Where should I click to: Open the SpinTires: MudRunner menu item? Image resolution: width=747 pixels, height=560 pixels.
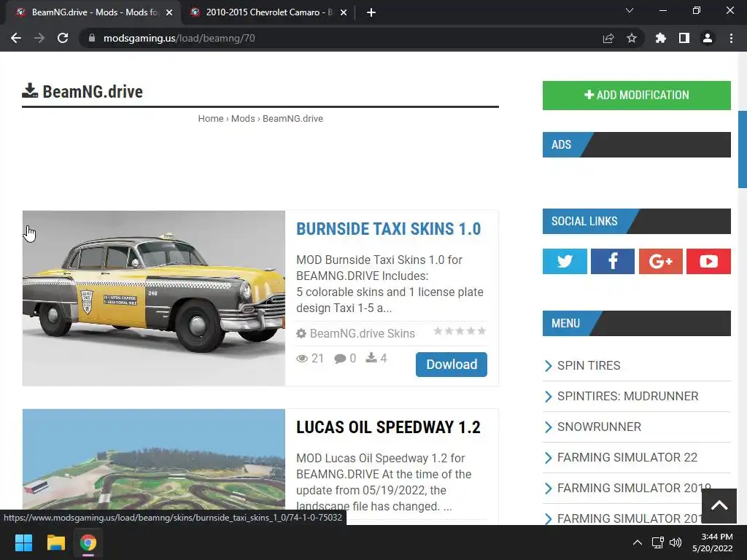point(627,396)
